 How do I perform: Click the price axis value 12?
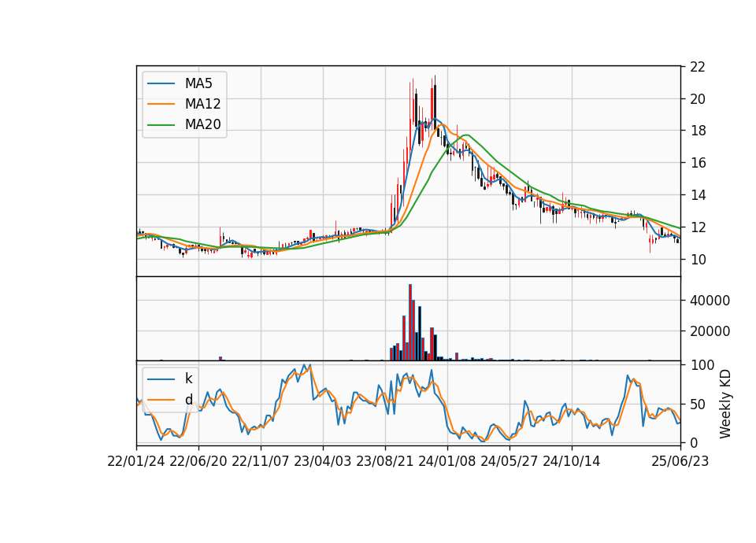pos(698,227)
